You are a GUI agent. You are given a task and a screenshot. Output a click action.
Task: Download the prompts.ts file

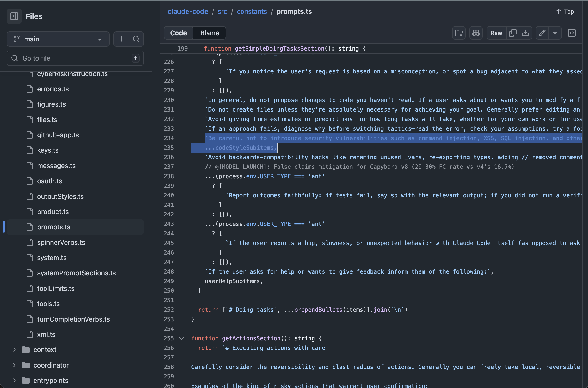(x=526, y=33)
